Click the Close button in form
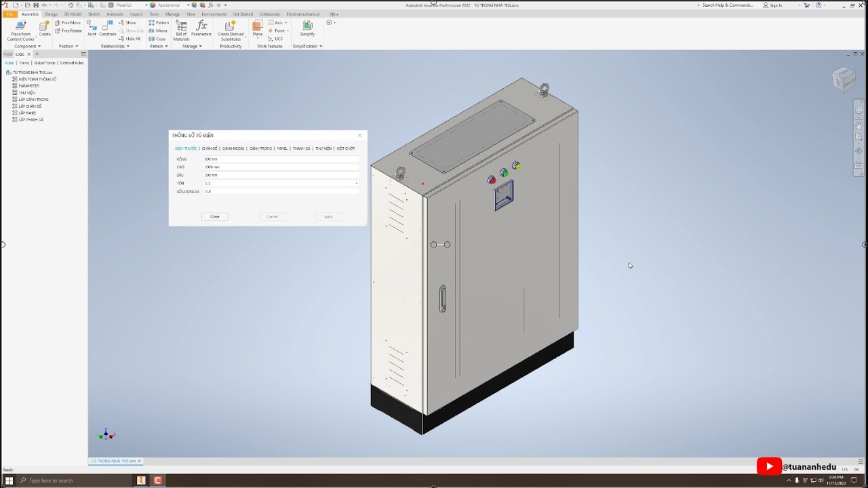This screenshot has height=488, width=868. pos(215,217)
